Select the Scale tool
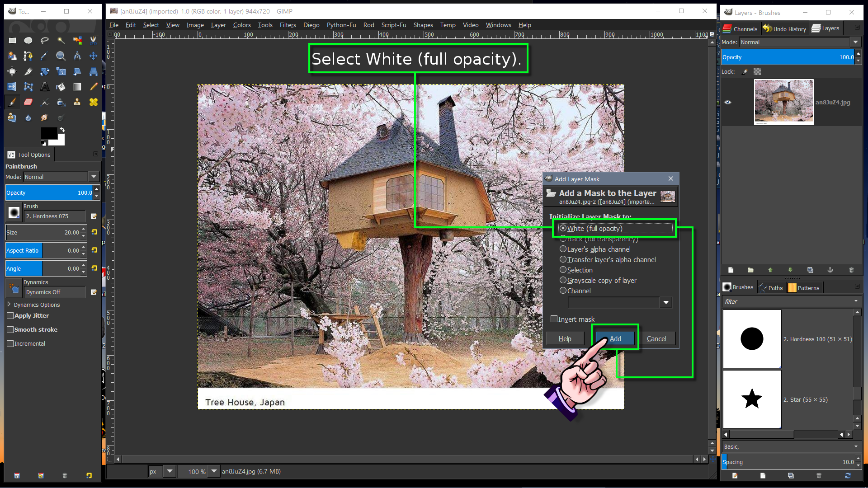 point(61,71)
